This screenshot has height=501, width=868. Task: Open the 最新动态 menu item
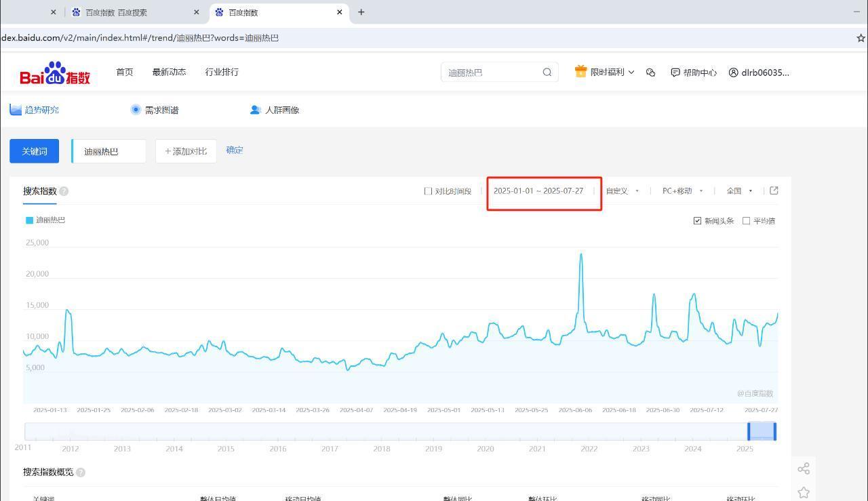(x=169, y=72)
